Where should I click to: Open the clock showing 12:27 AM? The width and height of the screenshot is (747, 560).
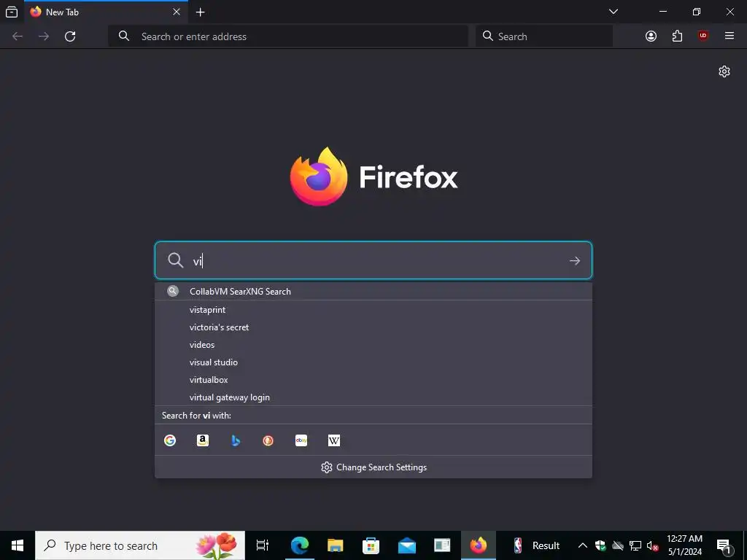pyautogui.click(x=684, y=545)
